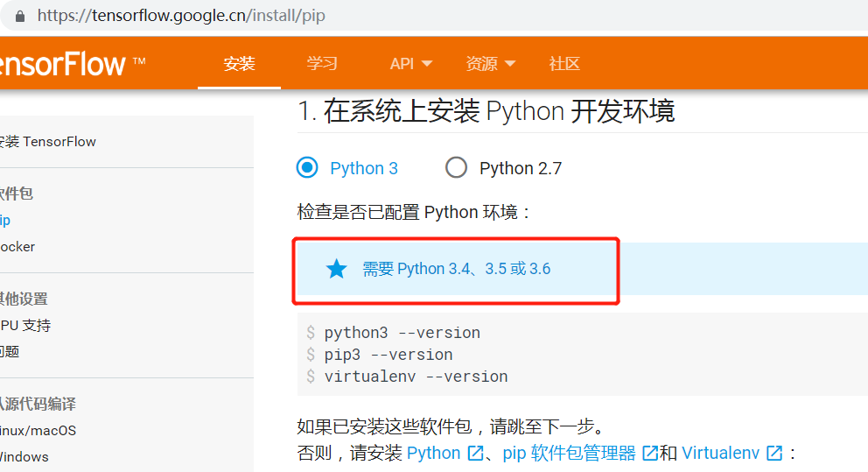
Task: Open the Docker sidebar item
Action: click(x=17, y=247)
